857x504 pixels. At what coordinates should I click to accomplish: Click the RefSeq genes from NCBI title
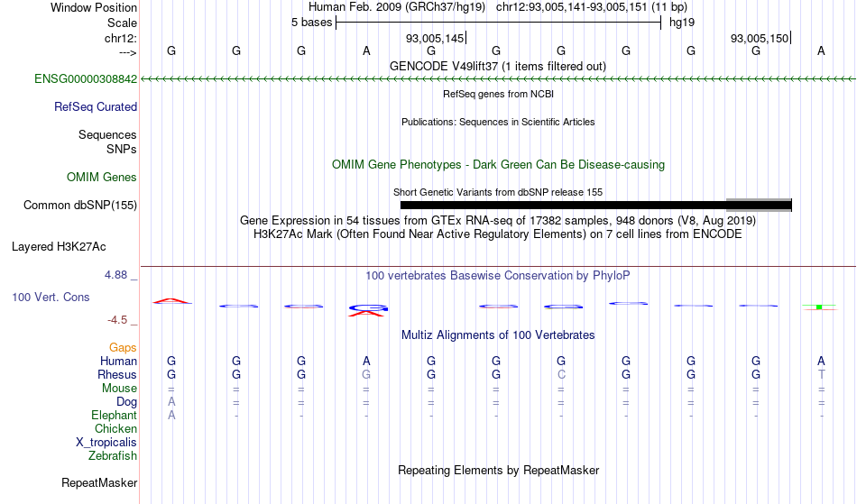pos(499,95)
